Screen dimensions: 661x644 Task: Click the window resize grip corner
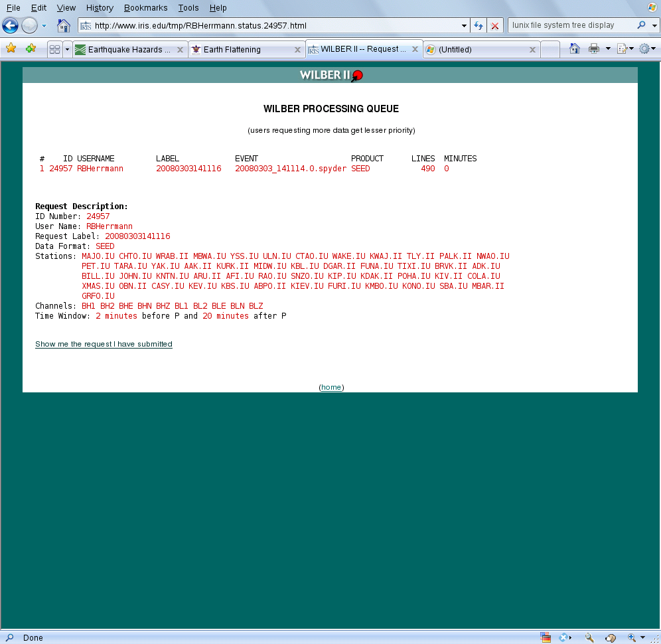click(x=655, y=639)
